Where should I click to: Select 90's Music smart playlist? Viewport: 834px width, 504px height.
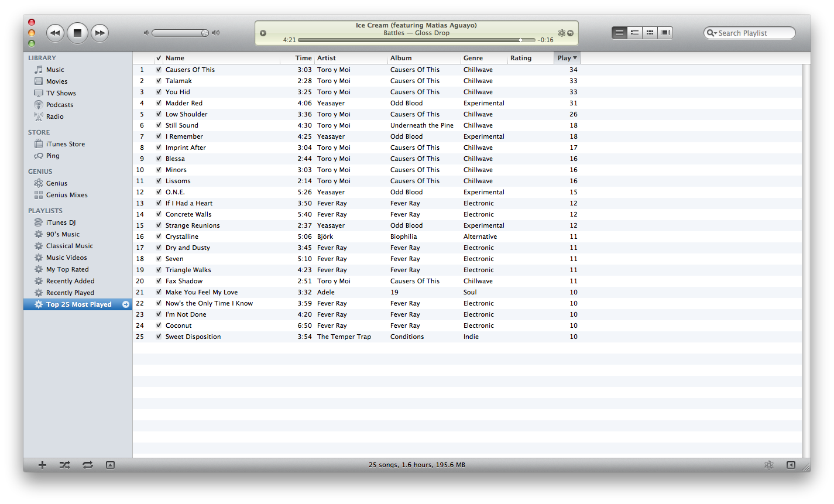63,234
